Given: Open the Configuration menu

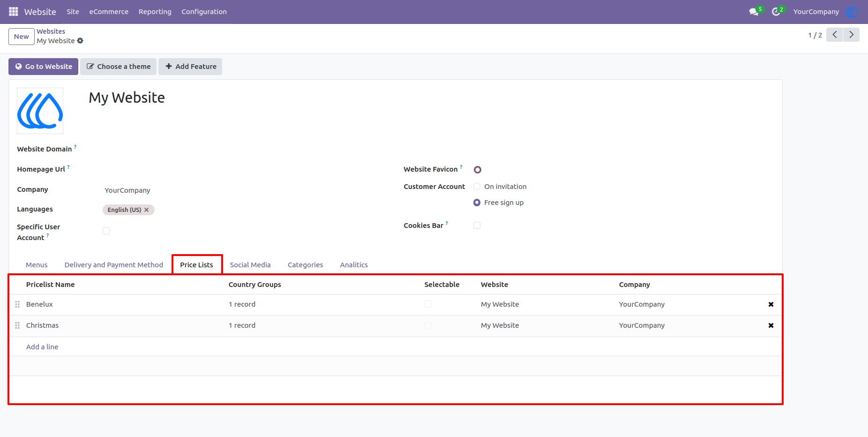Looking at the screenshot, I should (204, 12).
